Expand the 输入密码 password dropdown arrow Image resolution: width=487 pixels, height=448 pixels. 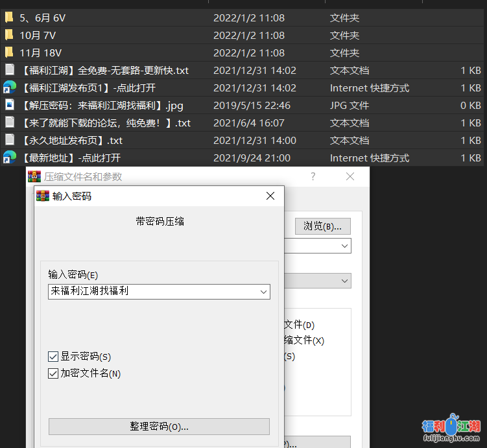tap(263, 292)
